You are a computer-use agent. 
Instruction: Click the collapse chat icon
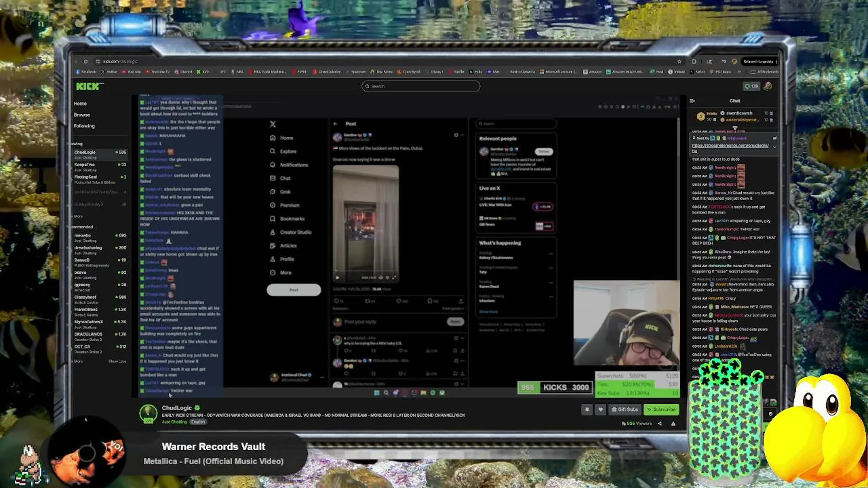click(x=692, y=101)
